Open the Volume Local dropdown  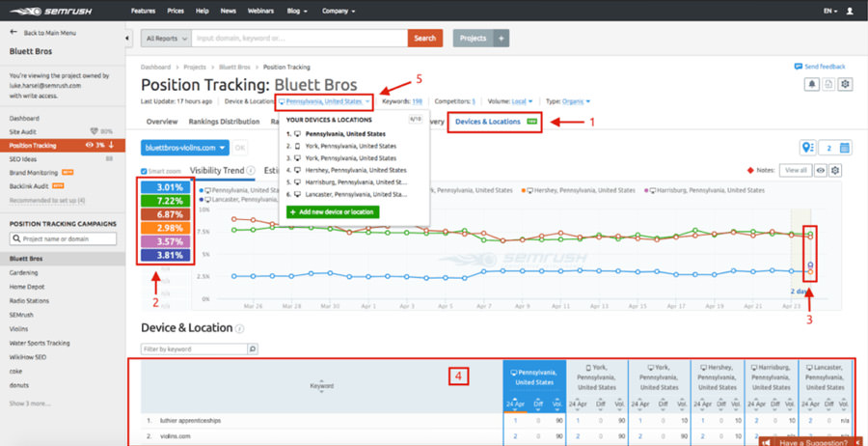coord(522,101)
